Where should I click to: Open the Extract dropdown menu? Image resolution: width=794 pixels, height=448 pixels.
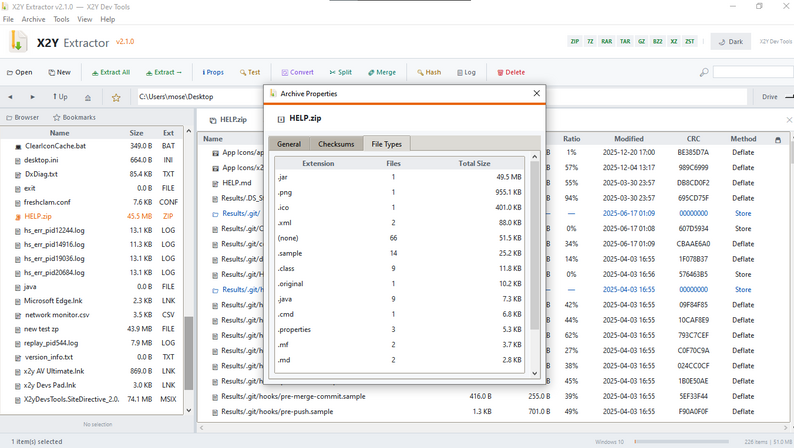click(x=164, y=72)
